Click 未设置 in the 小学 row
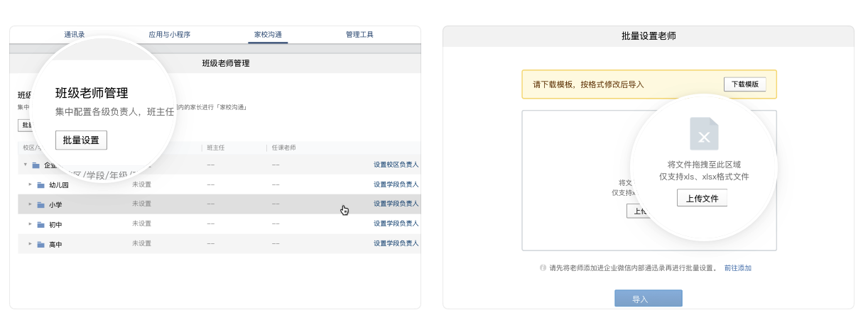868x332 pixels. pos(141,204)
